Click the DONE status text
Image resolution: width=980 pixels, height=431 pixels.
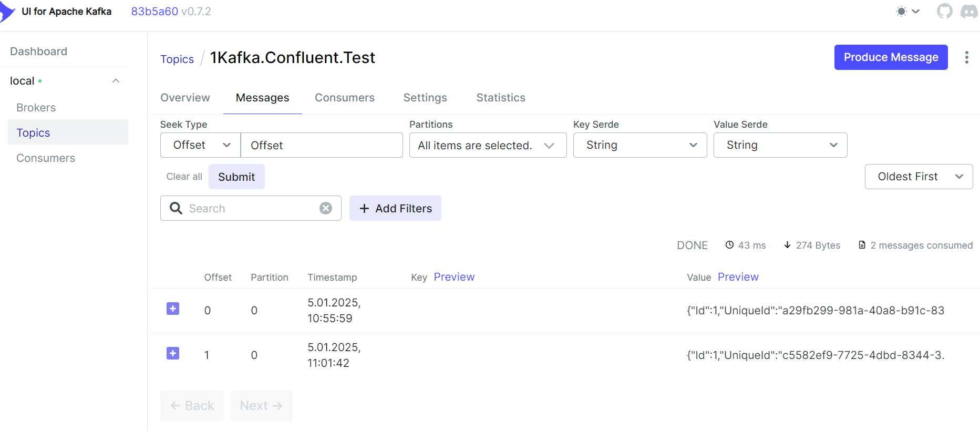tap(692, 245)
